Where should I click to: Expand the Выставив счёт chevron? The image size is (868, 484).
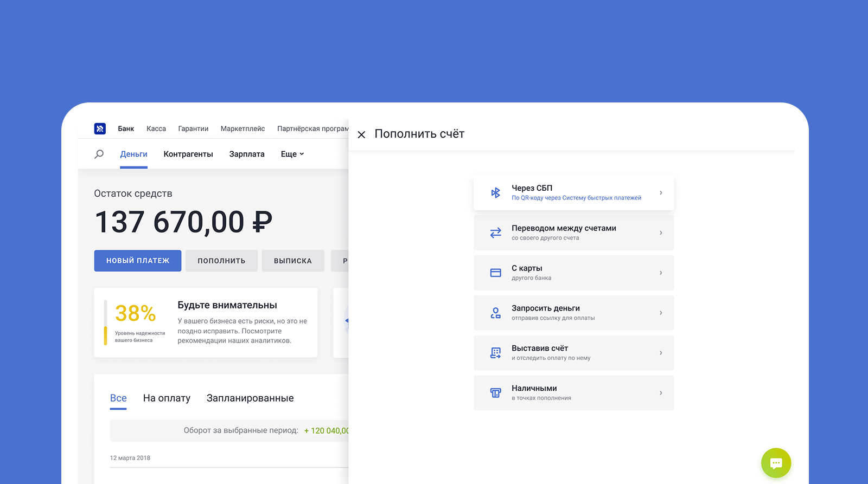pyautogui.click(x=661, y=353)
